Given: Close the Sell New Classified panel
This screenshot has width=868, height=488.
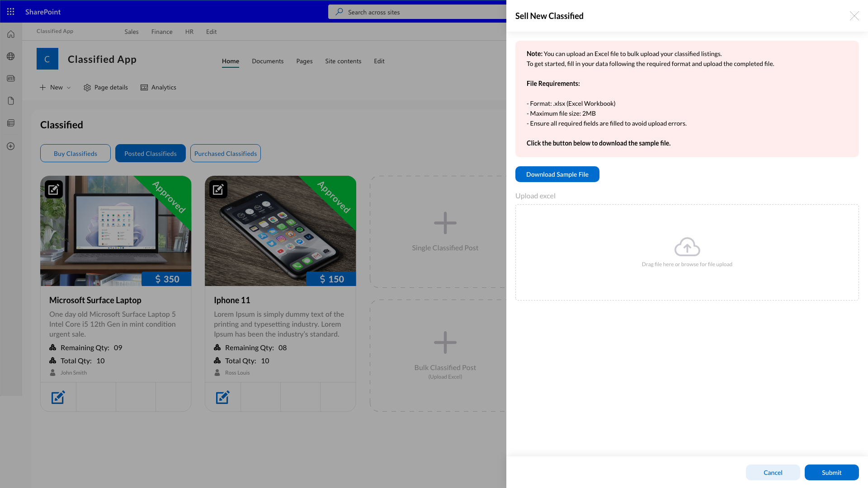Looking at the screenshot, I should point(854,16).
